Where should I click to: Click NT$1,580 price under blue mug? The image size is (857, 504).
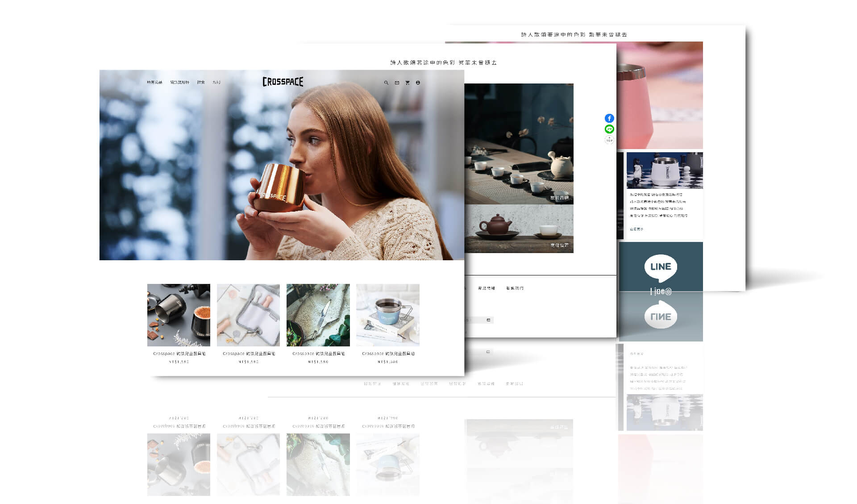388,362
